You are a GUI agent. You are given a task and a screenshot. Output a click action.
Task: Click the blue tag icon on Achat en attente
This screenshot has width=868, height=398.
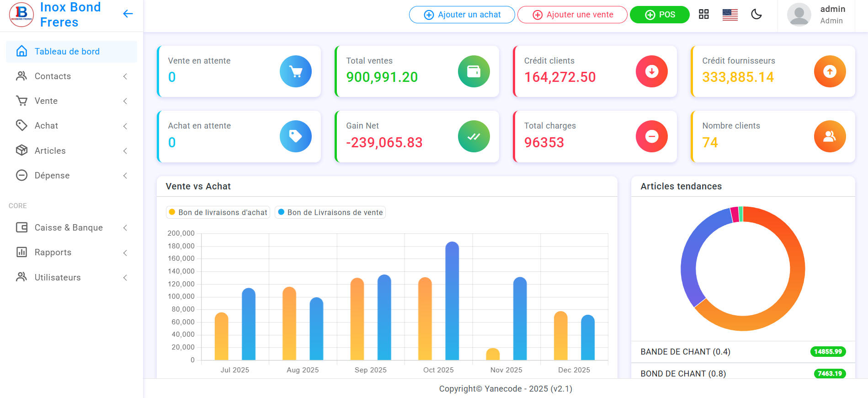(x=296, y=136)
